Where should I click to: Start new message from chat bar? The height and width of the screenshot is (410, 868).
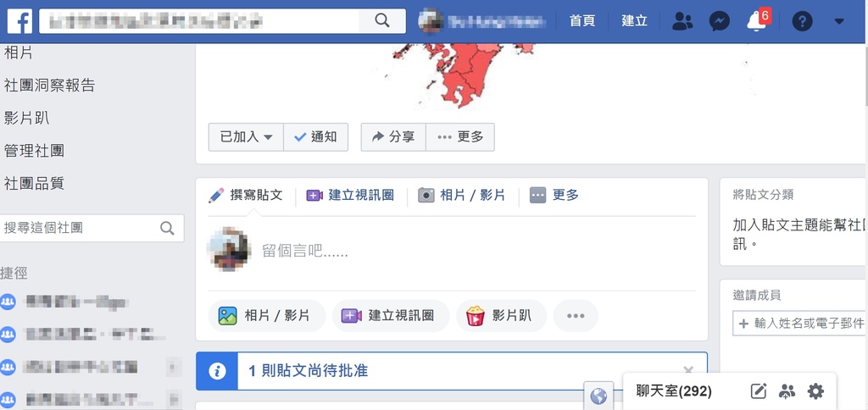pos(758,391)
